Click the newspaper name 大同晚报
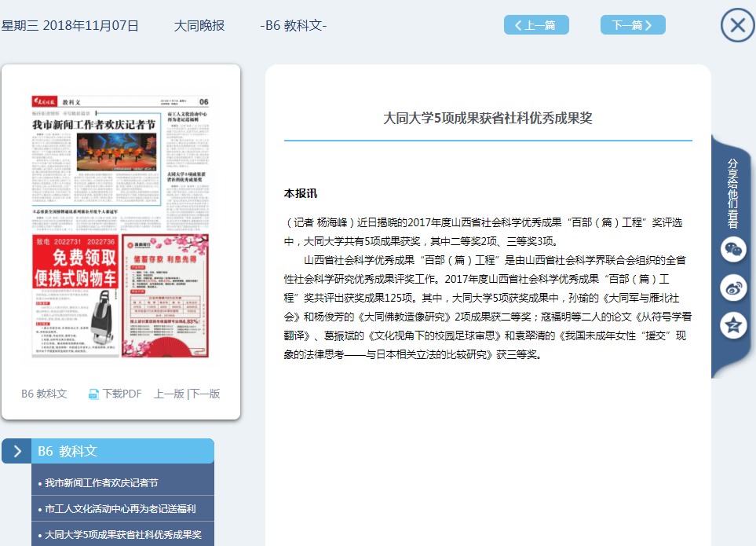Image resolution: width=756 pixels, height=546 pixels. (199, 26)
